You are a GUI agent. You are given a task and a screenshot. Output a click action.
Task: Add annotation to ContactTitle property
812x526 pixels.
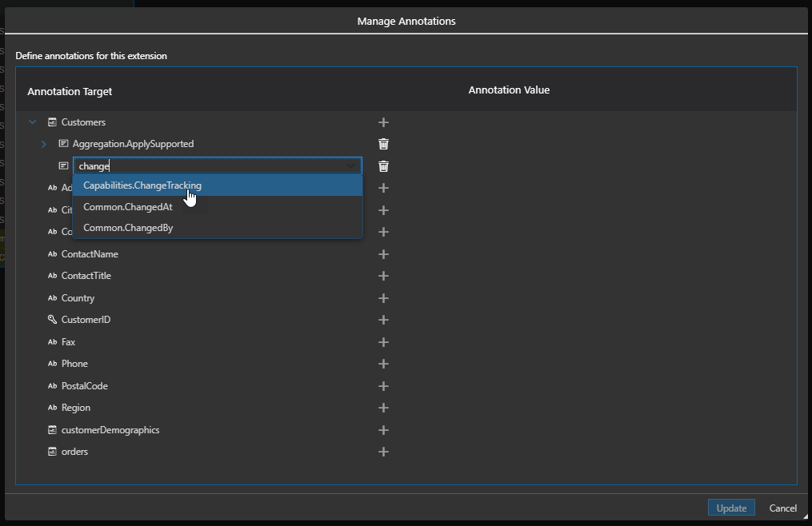tap(383, 276)
